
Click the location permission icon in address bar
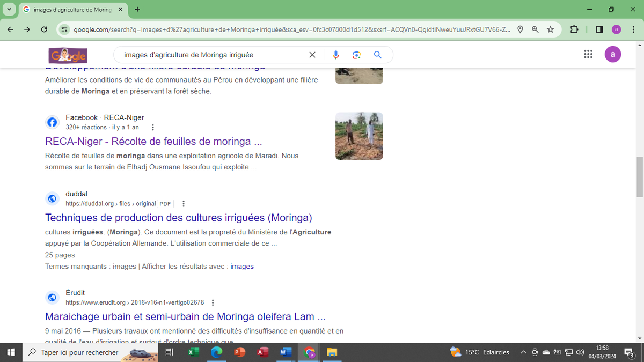tap(520, 29)
